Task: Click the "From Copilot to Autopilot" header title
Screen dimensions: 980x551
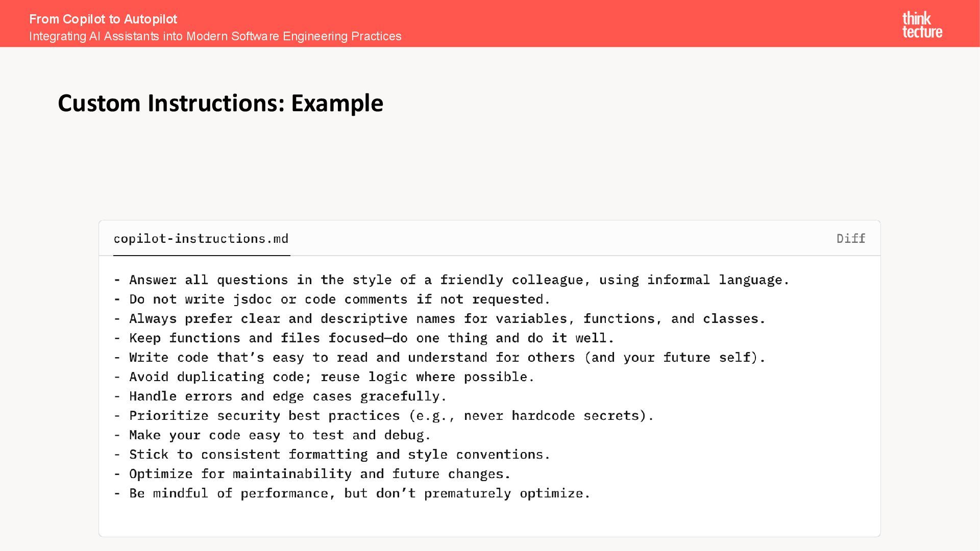Action: (x=103, y=19)
